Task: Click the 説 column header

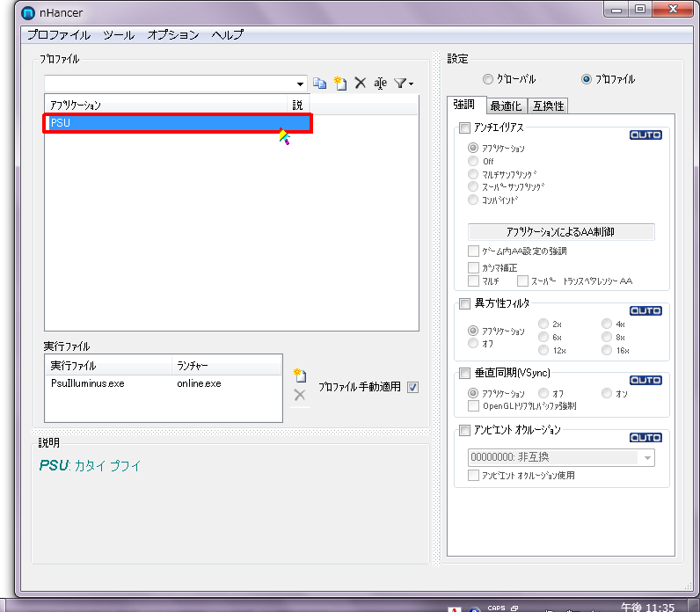Action: click(x=298, y=105)
